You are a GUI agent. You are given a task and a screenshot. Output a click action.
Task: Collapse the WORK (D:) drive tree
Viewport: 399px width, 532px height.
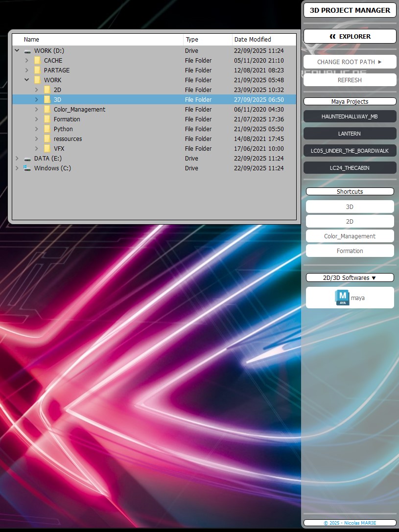[x=17, y=51]
